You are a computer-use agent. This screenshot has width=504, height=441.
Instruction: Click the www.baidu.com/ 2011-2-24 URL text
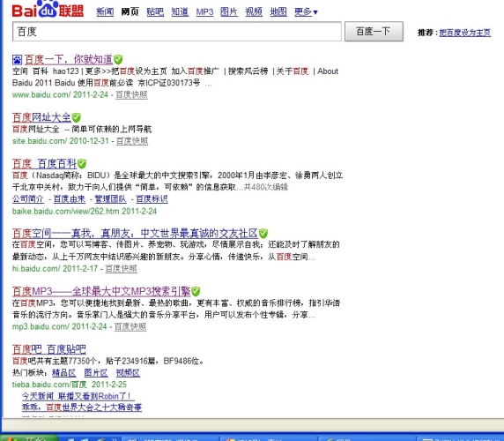tap(60, 94)
